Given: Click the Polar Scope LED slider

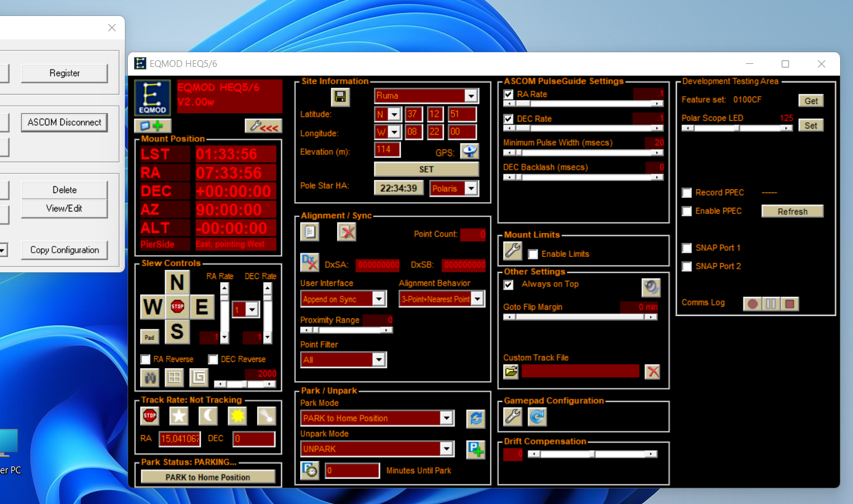Looking at the screenshot, I should 737,128.
